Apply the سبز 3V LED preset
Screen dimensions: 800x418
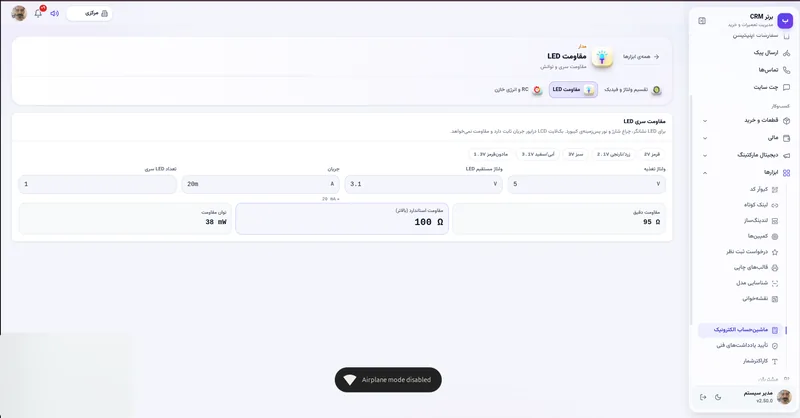click(576, 154)
